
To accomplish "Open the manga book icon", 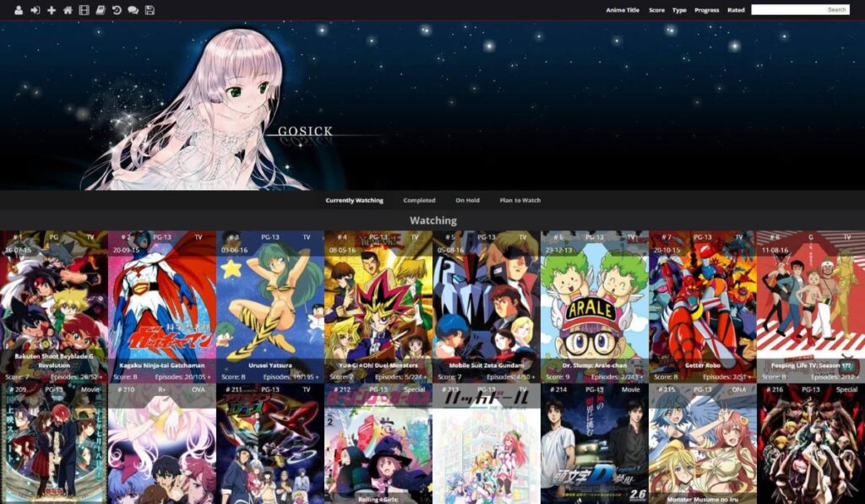I will 101,10.
